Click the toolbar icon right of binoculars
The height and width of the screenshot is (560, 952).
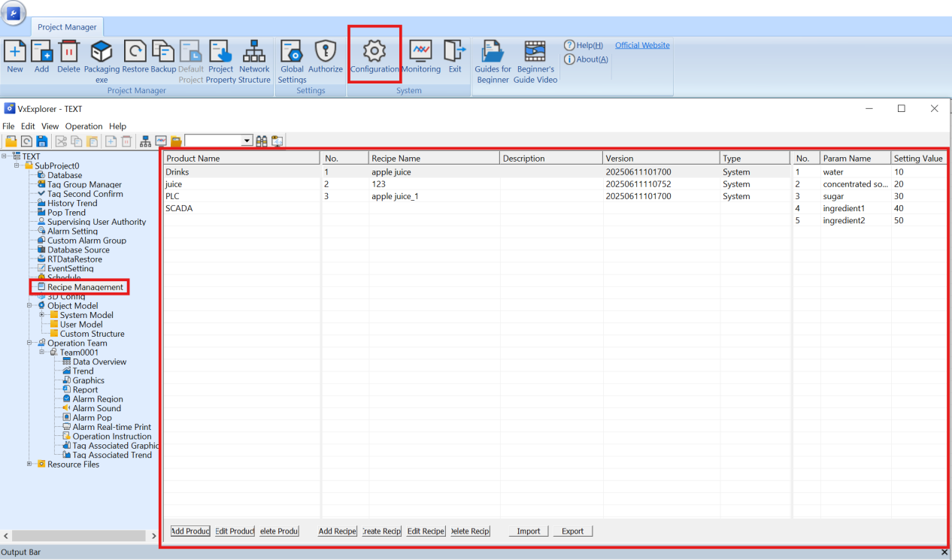277,141
